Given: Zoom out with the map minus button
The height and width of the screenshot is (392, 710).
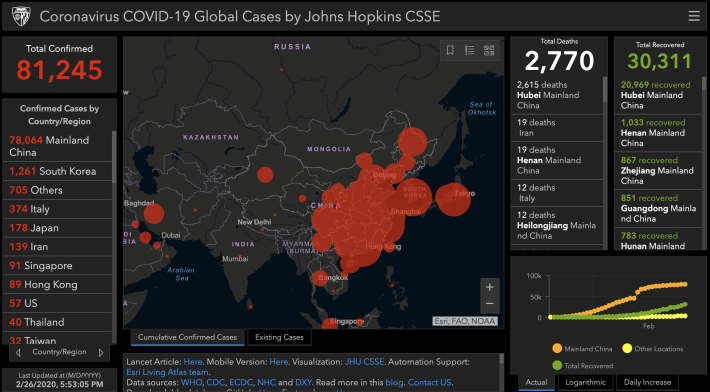Looking at the screenshot, I should pyautogui.click(x=489, y=304).
